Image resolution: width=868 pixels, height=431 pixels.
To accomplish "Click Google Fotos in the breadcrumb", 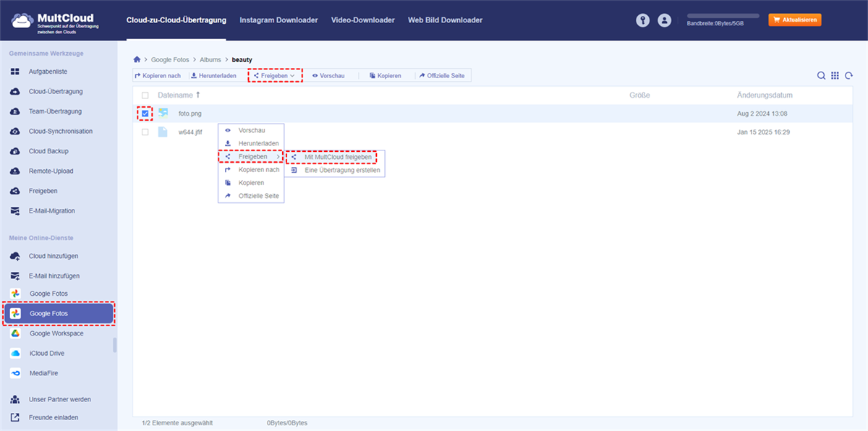I will point(170,59).
